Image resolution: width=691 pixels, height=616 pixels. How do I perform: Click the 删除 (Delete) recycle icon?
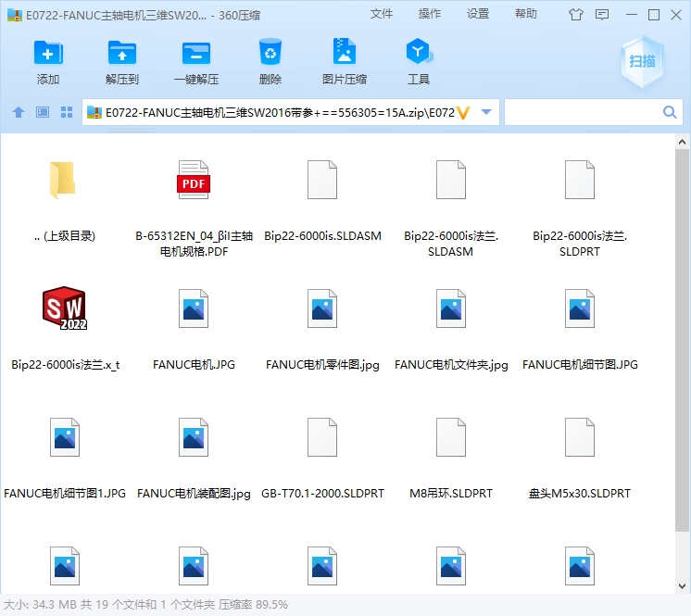point(270,53)
